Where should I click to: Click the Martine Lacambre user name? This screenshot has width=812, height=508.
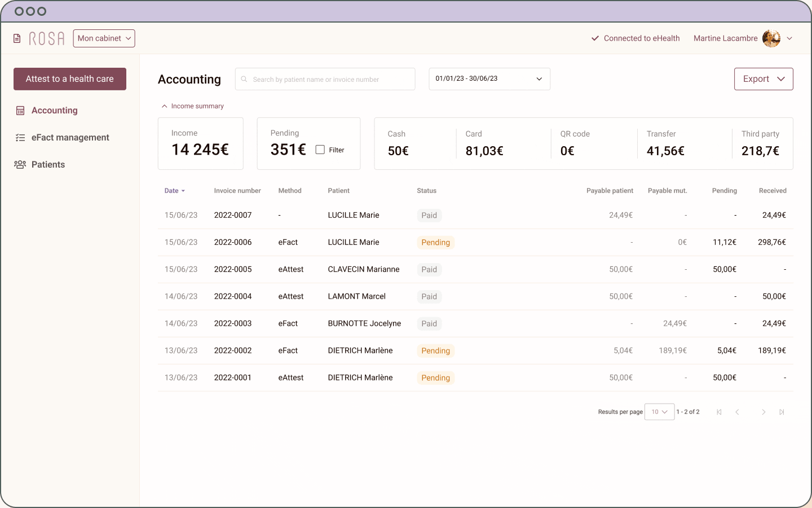(726, 38)
